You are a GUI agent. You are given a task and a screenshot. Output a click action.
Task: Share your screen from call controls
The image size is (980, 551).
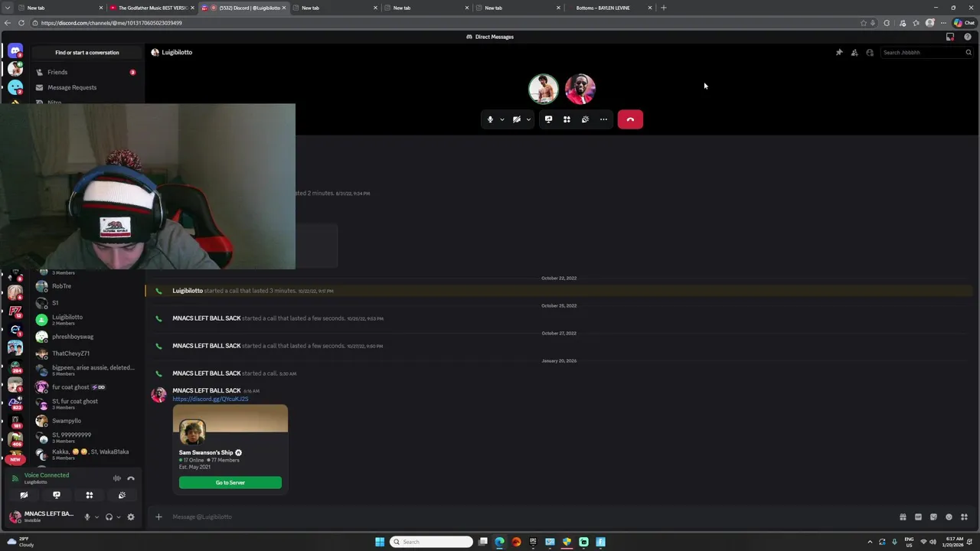(548, 119)
